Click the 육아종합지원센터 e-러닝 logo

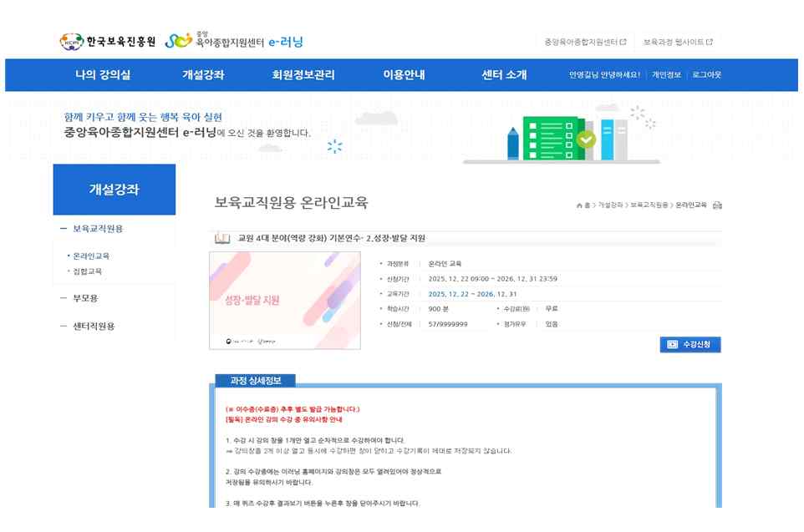click(234, 41)
